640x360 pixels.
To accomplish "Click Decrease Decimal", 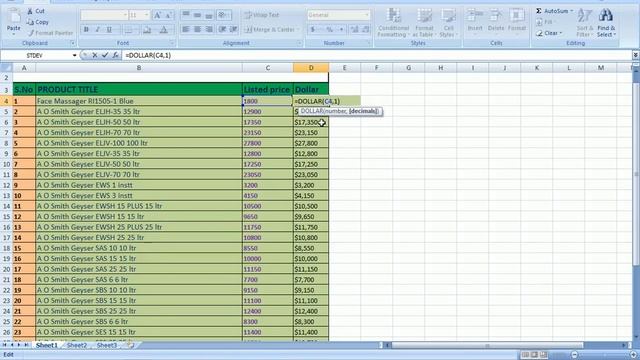I will tap(365, 29).
